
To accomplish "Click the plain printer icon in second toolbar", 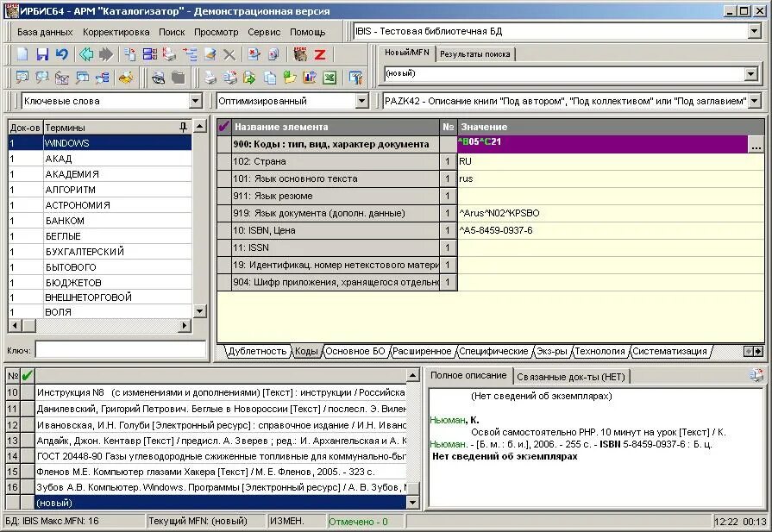I will (x=210, y=78).
